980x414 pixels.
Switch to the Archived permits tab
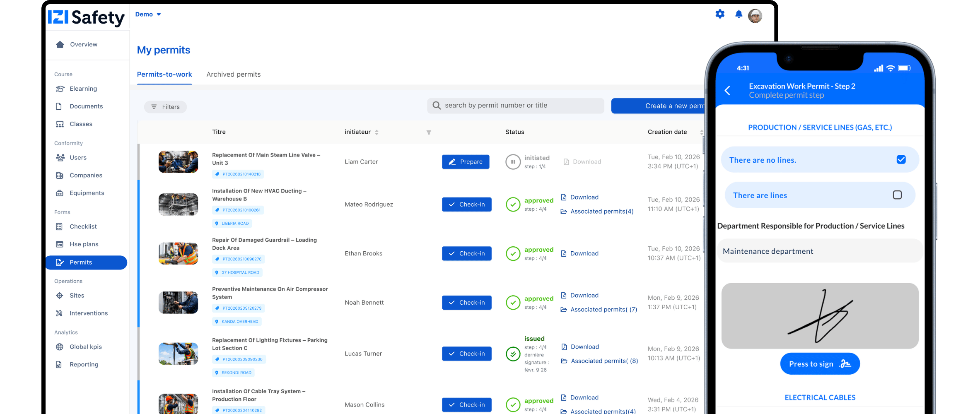pos(233,75)
